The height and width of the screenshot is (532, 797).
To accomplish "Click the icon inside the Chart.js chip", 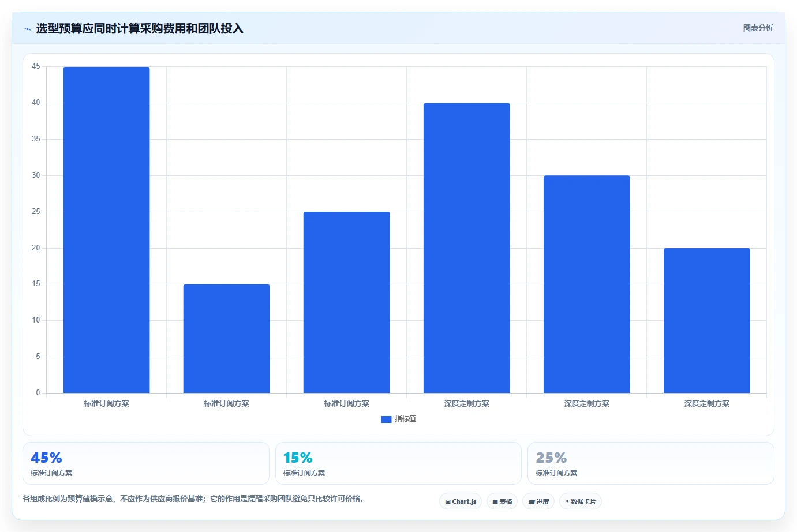I will 448,502.
